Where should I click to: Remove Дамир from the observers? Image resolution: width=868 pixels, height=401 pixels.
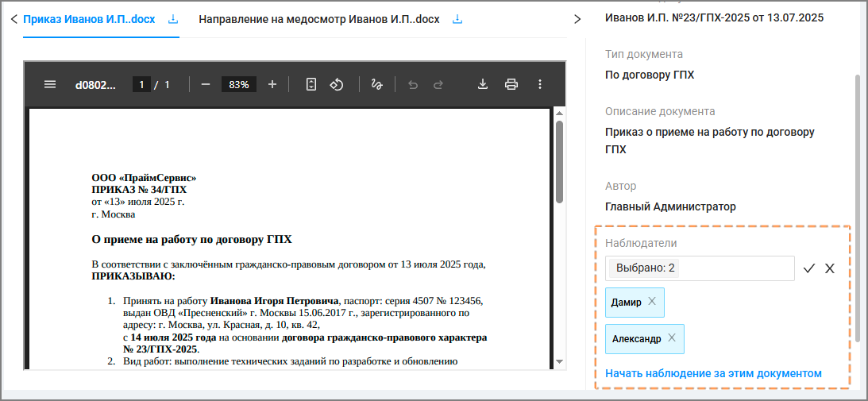(x=652, y=302)
